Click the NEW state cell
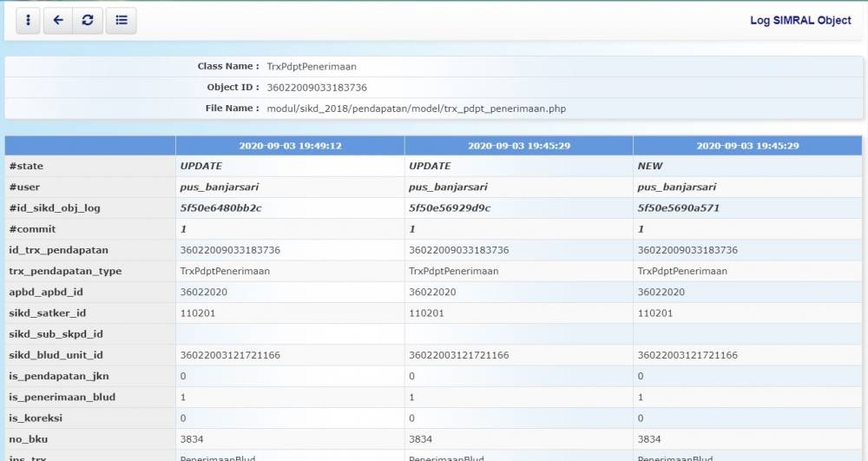The width and height of the screenshot is (868, 461). pyautogui.click(x=650, y=166)
